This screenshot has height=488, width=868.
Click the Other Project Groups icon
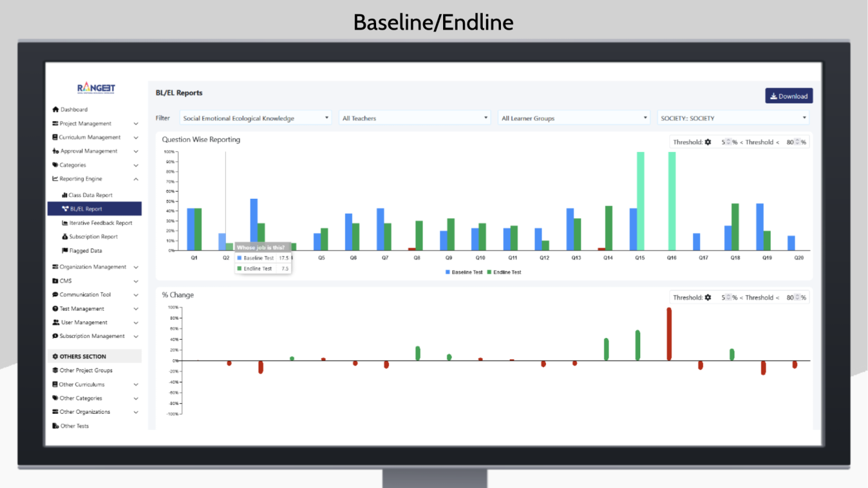[x=55, y=371]
